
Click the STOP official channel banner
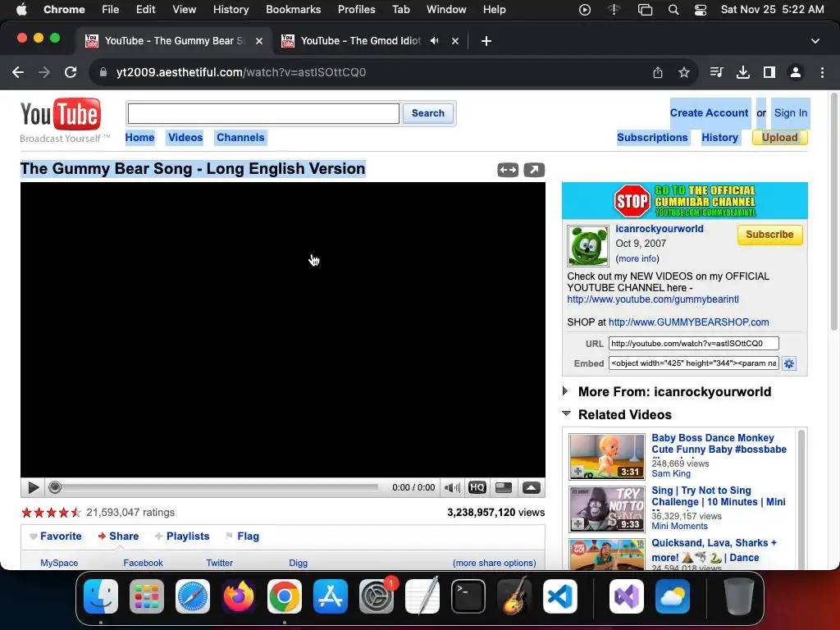point(685,200)
